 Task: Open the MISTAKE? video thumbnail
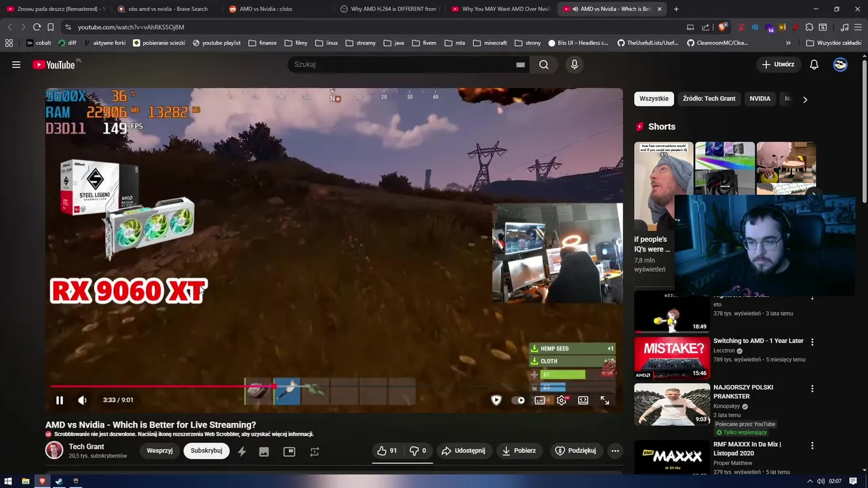tap(672, 358)
